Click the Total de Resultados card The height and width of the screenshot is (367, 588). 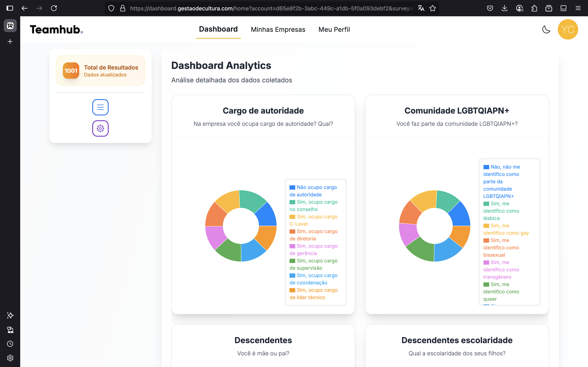coord(100,70)
